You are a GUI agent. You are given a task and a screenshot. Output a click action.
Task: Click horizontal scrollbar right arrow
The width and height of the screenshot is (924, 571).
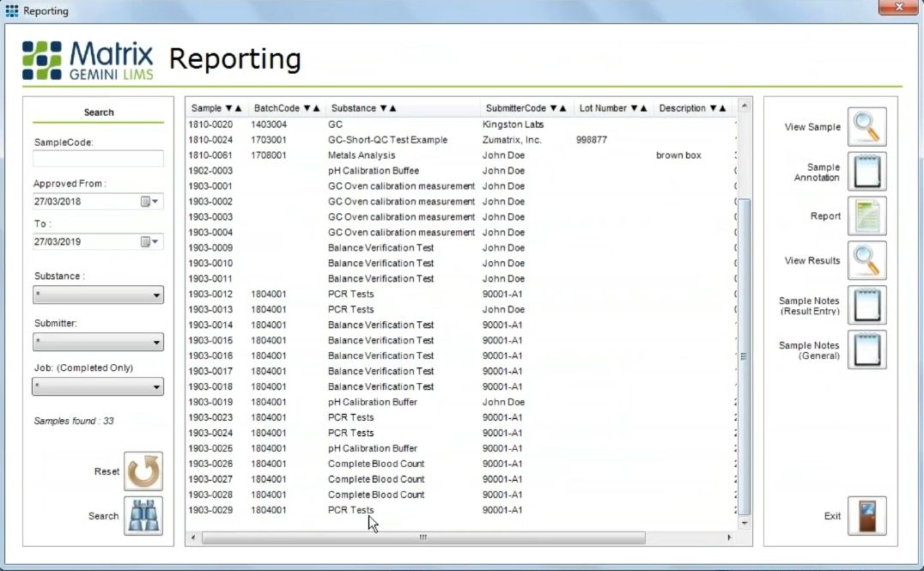coord(730,538)
